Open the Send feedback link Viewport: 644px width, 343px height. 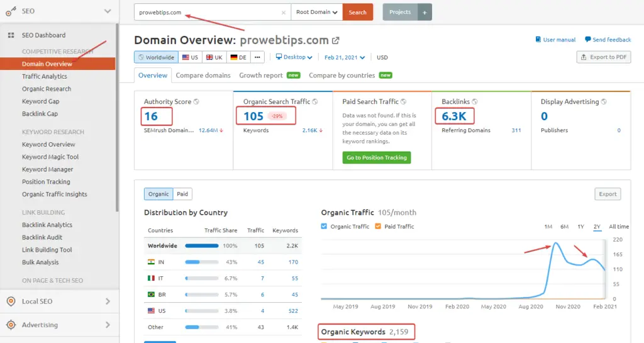coord(608,40)
